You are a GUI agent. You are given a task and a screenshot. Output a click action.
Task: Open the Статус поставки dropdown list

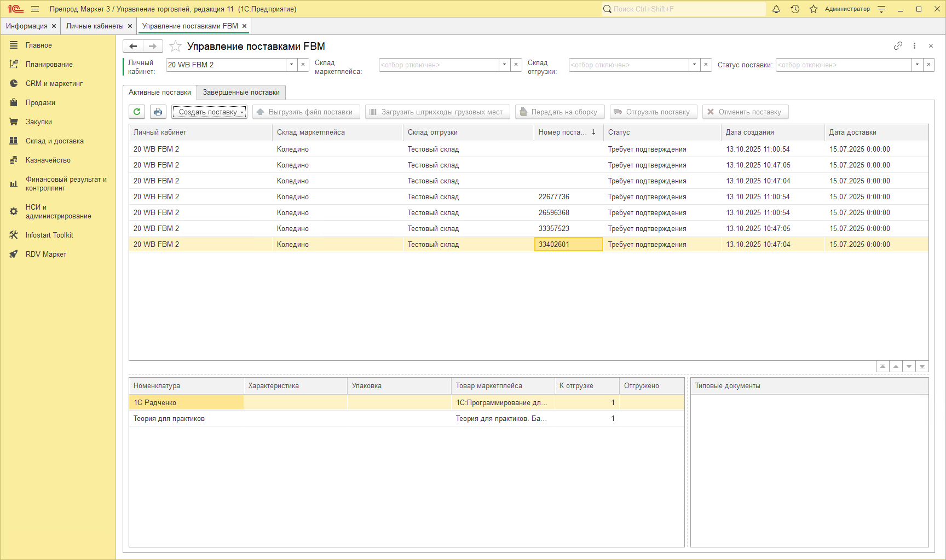917,65
